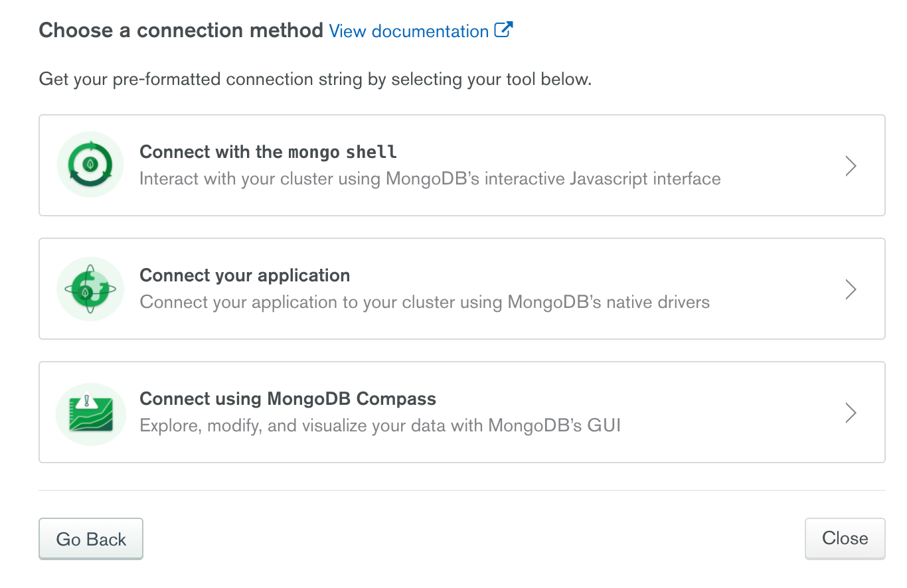Click the MongoDB Compass chart icon

click(x=90, y=413)
